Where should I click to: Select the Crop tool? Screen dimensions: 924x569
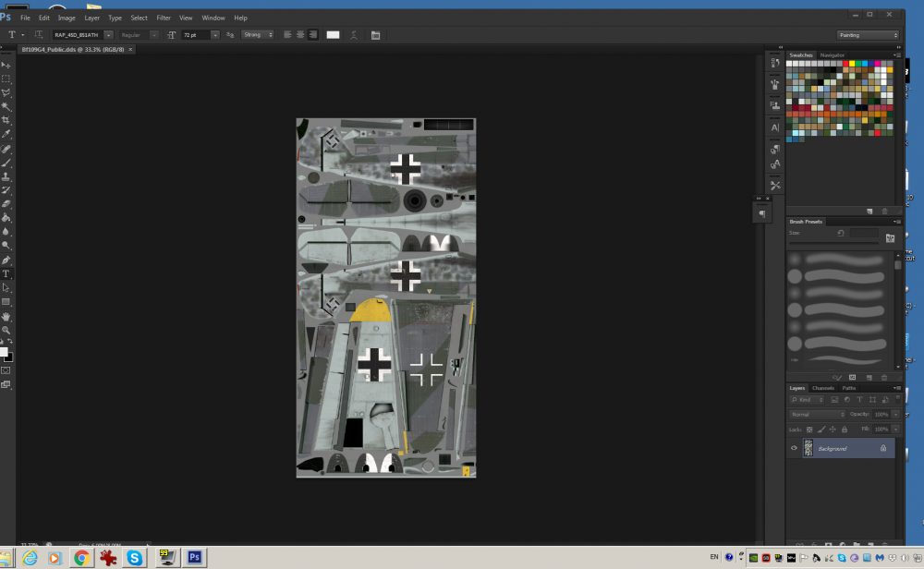[x=6, y=120]
